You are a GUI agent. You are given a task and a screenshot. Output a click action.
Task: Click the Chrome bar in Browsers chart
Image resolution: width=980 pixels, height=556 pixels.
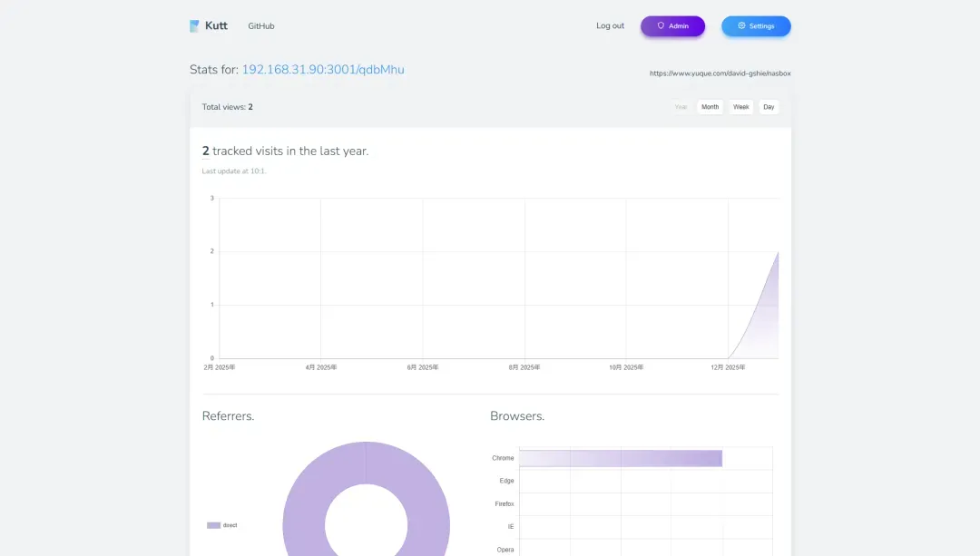[x=621, y=458]
